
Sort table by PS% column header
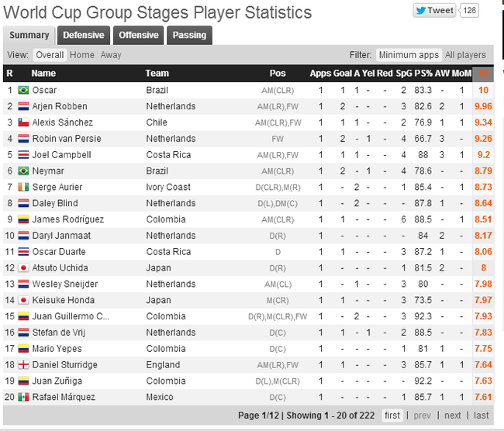click(x=423, y=74)
